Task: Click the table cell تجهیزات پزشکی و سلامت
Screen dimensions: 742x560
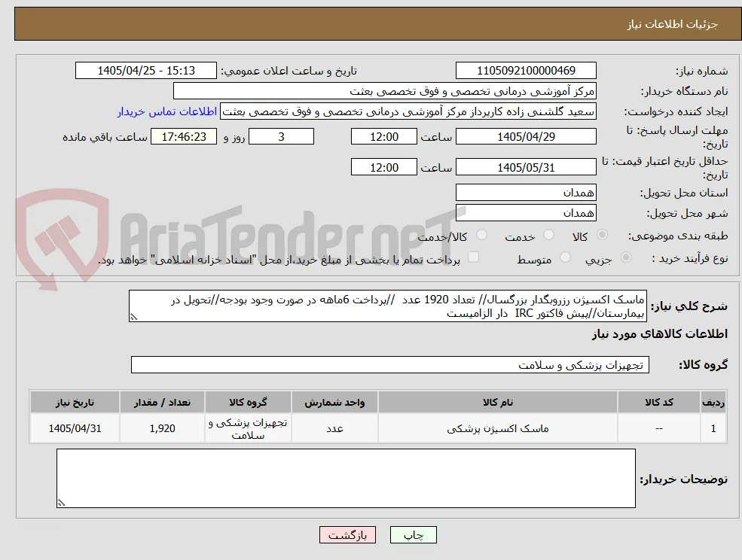Action: pos(248,428)
